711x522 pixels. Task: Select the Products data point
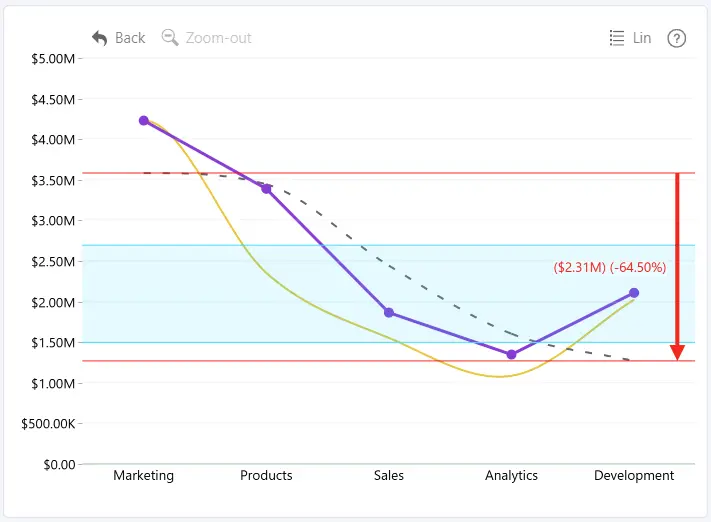coord(267,189)
